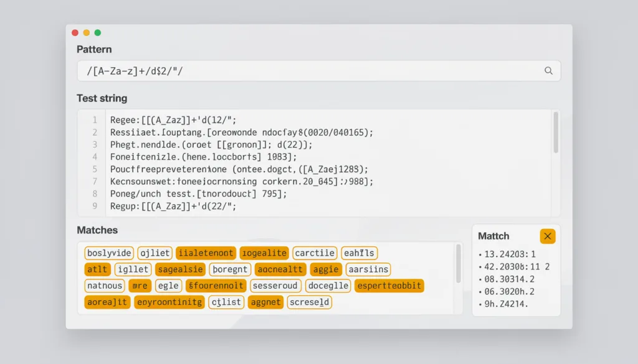Click line number 5 in the gutter
The width and height of the screenshot is (638, 364).
tap(95, 169)
